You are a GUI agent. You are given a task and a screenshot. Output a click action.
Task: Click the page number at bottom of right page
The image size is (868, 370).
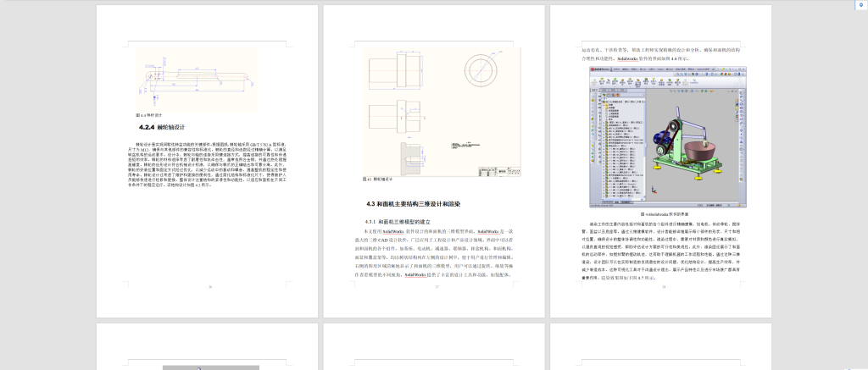(663, 286)
